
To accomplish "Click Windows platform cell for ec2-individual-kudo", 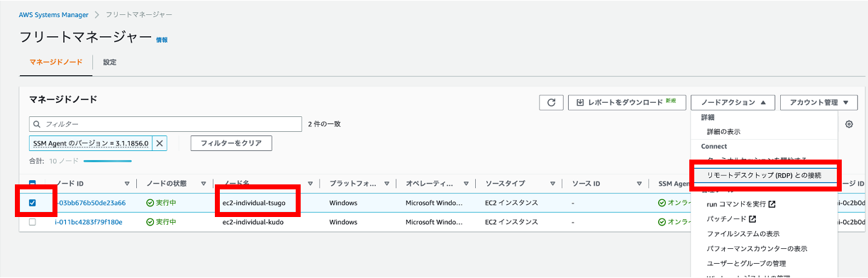I will point(343,222).
